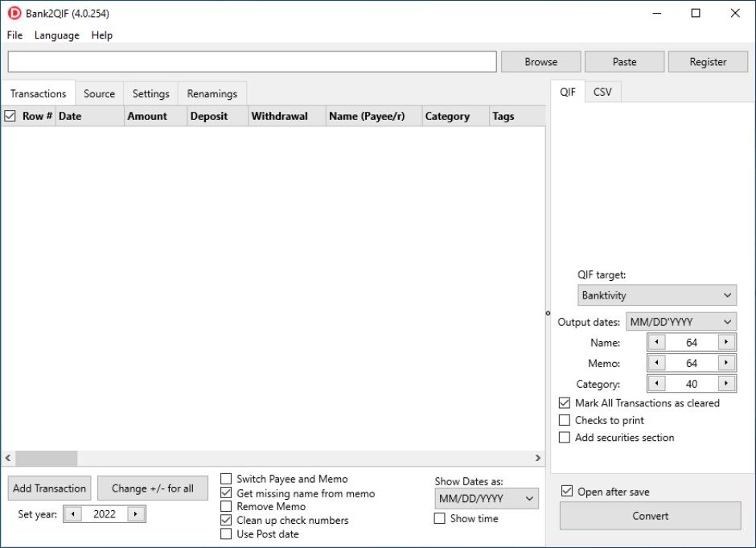Viewport: 756px width, 548px height.
Task: Select the QIF output tab
Action: point(568,92)
